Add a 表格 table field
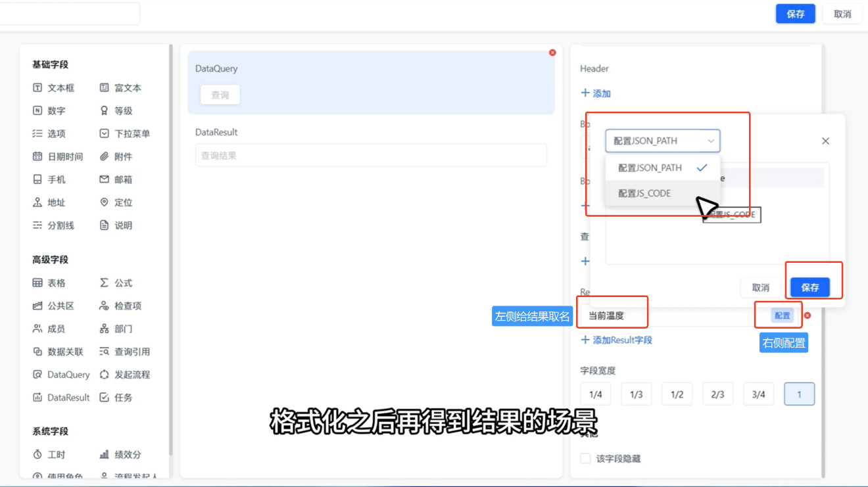868x487 pixels. [x=49, y=283]
